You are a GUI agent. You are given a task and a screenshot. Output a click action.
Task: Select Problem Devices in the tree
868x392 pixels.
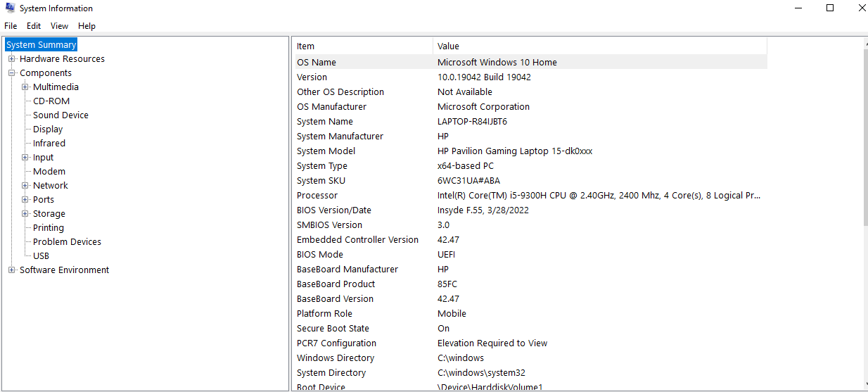click(67, 242)
